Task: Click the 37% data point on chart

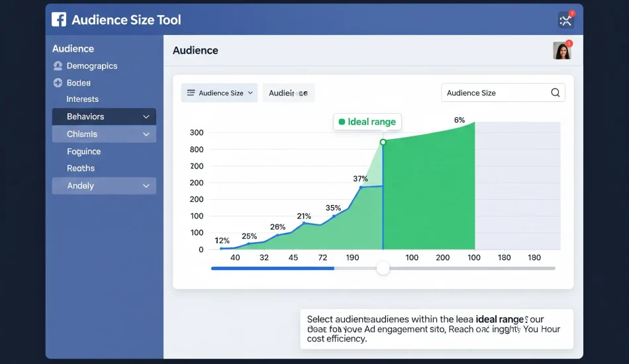Action: click(x=361, y=187)
